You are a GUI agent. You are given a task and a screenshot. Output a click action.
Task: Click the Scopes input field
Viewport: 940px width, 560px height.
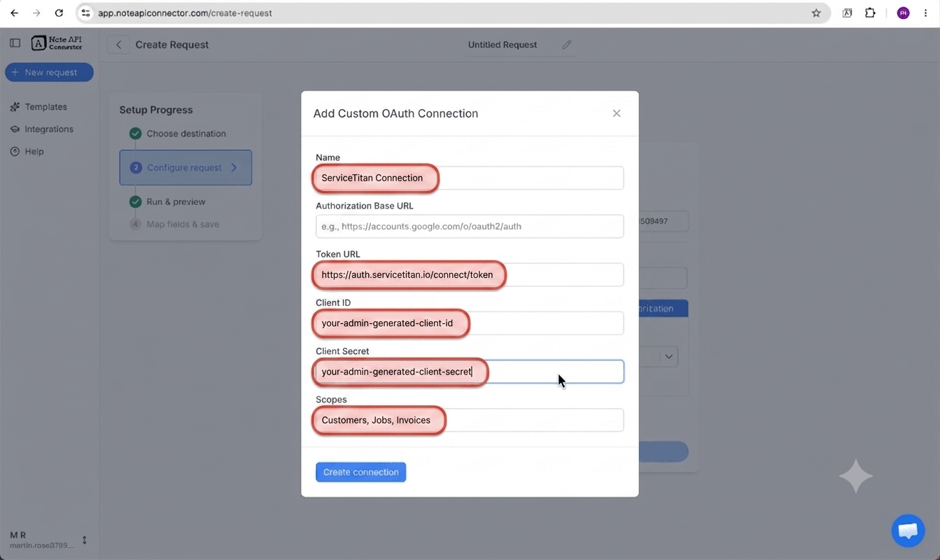(x=470, y=420)
